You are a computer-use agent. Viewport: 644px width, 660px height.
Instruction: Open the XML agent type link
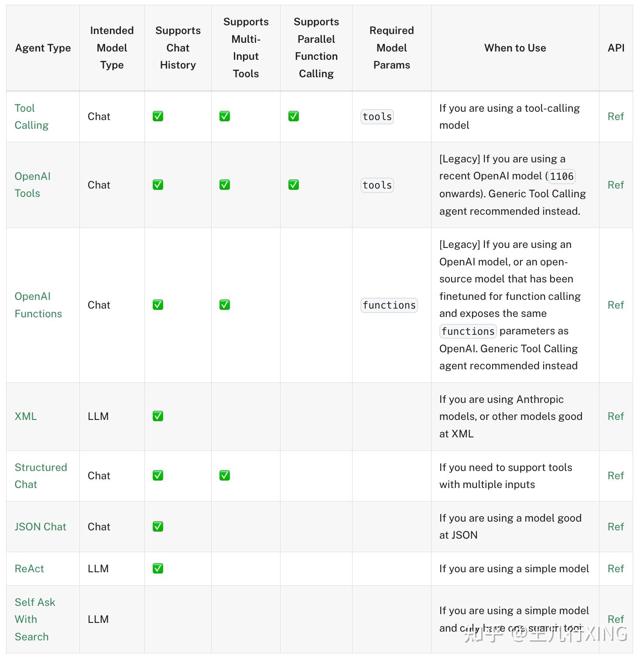[x=26, y=416]
